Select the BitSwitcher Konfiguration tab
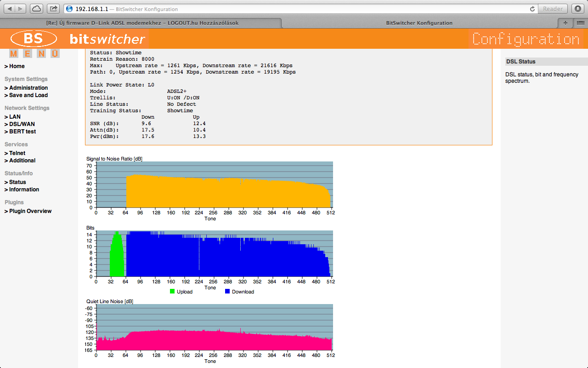The image size is (588, 368). [x=419, y=23]
